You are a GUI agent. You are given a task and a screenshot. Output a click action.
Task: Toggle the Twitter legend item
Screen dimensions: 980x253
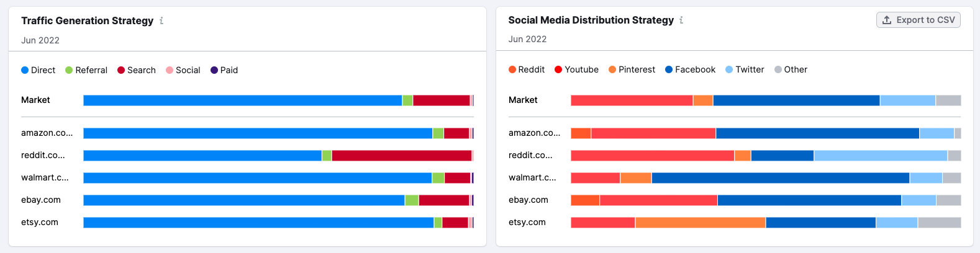click(744, 69)
